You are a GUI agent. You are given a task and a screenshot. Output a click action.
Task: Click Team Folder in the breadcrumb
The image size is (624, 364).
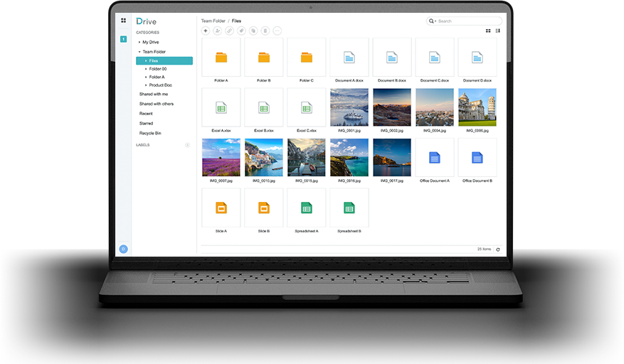pos(213,21)
